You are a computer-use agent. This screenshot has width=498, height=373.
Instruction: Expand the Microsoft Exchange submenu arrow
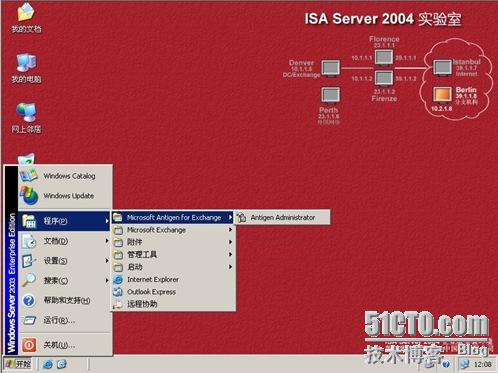(230, 230)
